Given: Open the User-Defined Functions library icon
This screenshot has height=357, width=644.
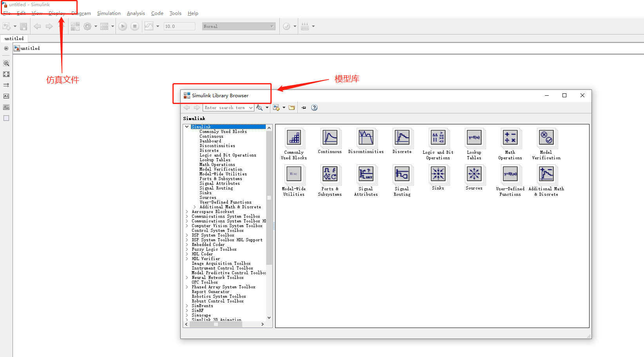Looking at the screenshot, I should (510, 174).
